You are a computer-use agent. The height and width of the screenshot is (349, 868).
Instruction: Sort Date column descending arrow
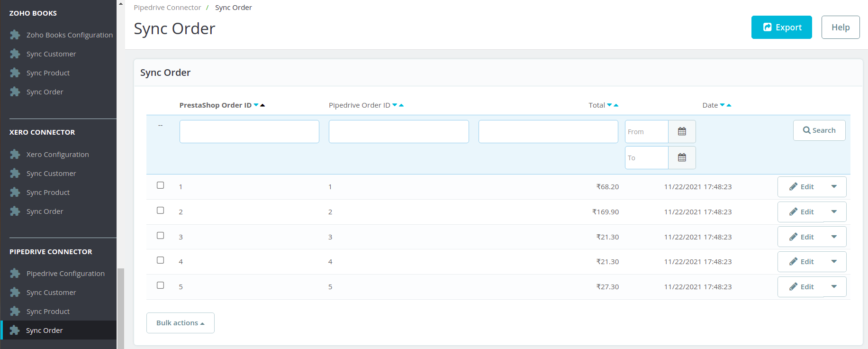[x=723, y=105]
